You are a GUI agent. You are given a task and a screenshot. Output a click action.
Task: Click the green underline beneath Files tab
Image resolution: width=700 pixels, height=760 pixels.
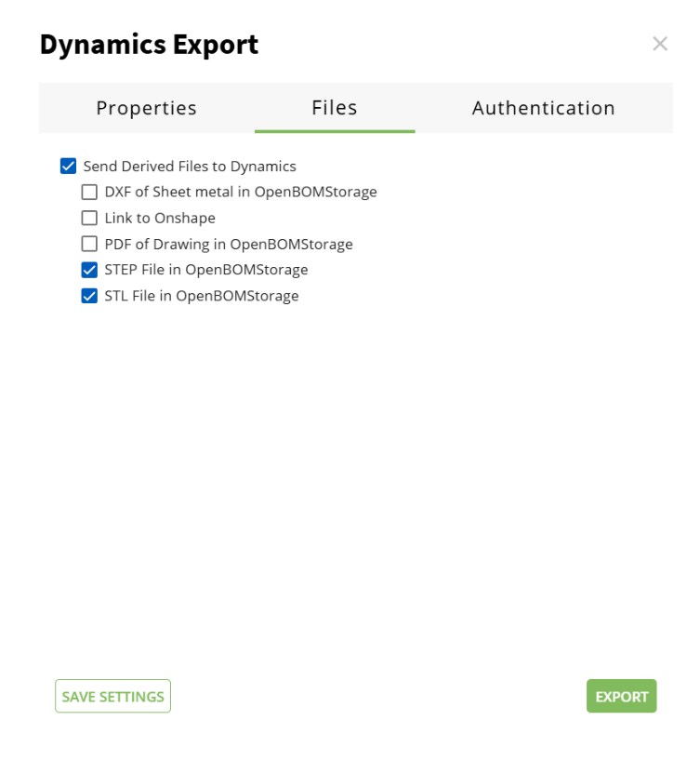click(x=334, y=131)
